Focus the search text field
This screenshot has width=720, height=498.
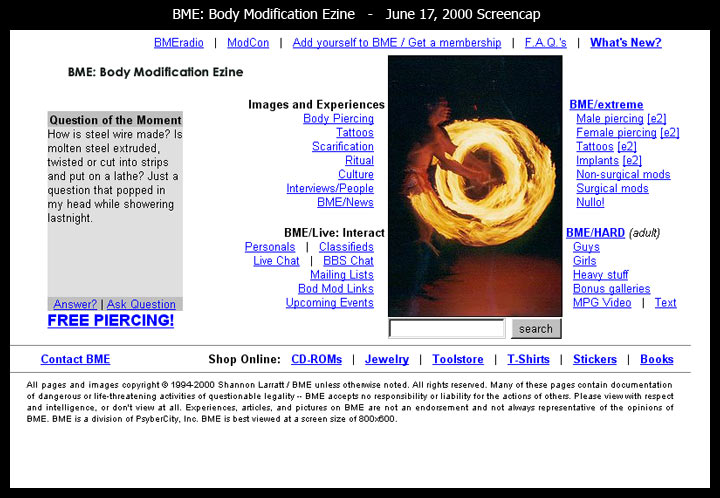(447, 329)
